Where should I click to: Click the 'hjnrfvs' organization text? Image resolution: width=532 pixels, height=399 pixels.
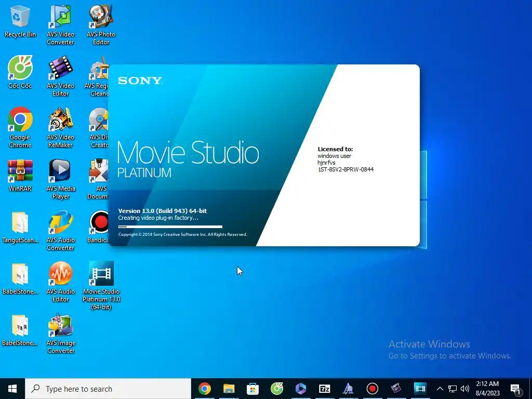pos(326,163)
